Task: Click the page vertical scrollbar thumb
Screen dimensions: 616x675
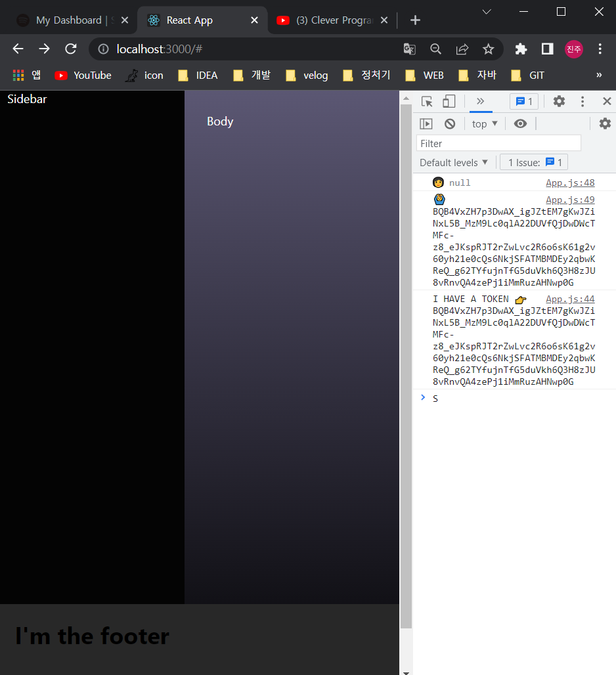Action: 406,366
